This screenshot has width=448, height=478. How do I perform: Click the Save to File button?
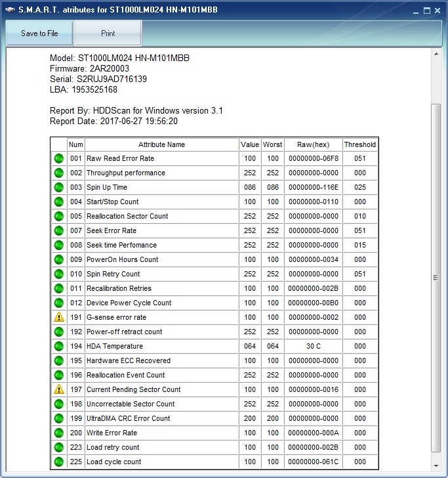[39, 33]
